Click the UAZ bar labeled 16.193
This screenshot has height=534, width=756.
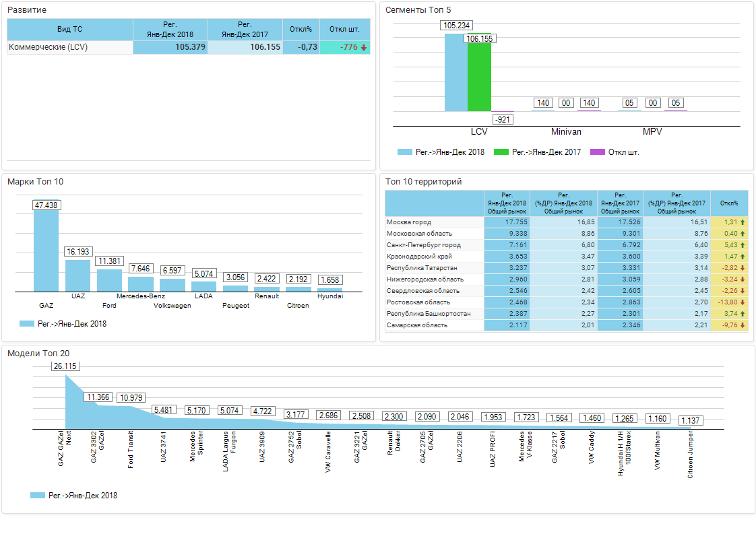point(77,275)
